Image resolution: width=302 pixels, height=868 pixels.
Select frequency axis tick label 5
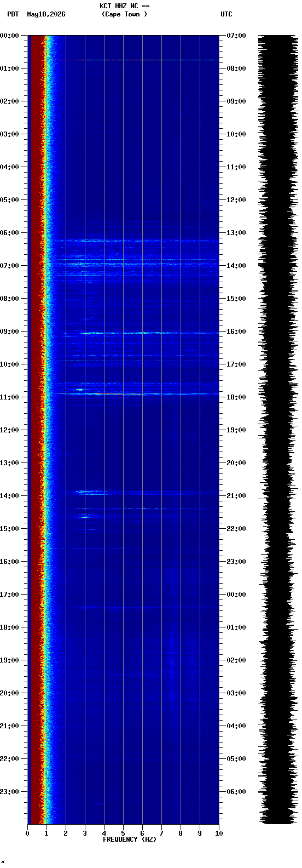click(123, 833)
